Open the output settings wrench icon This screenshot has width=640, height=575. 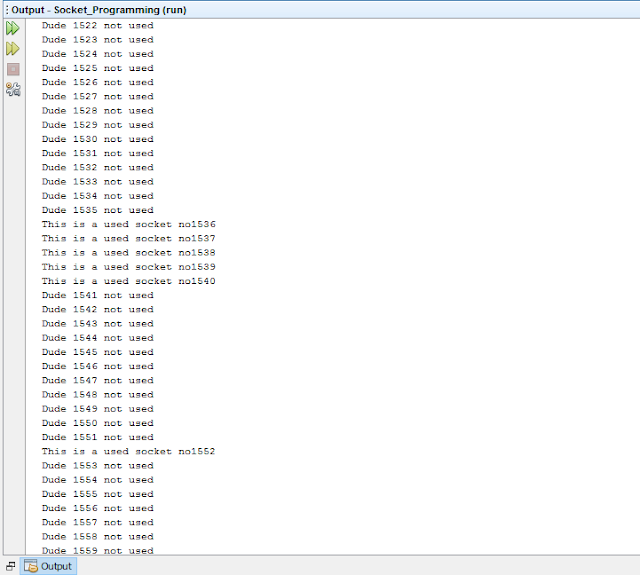click(x=13, y=89)
